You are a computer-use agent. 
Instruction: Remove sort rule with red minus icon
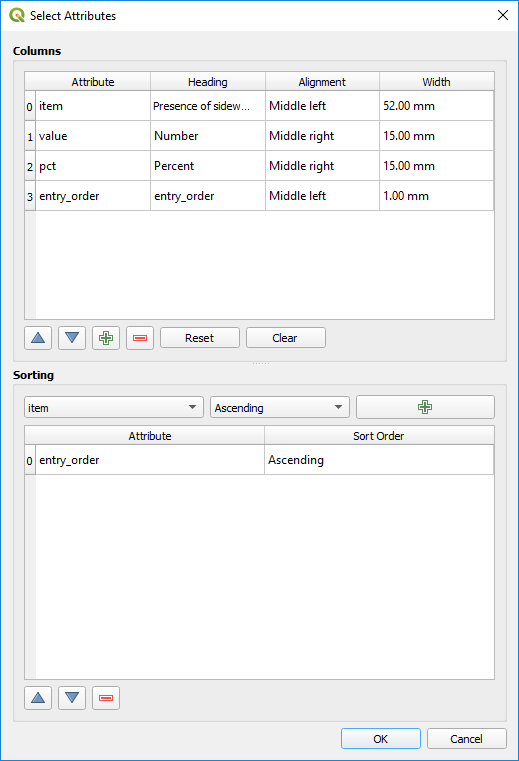coord(106,698)
